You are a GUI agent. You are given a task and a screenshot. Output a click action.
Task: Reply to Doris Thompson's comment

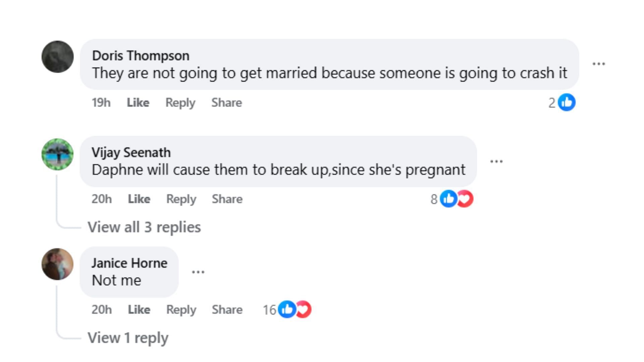[180, 103]
